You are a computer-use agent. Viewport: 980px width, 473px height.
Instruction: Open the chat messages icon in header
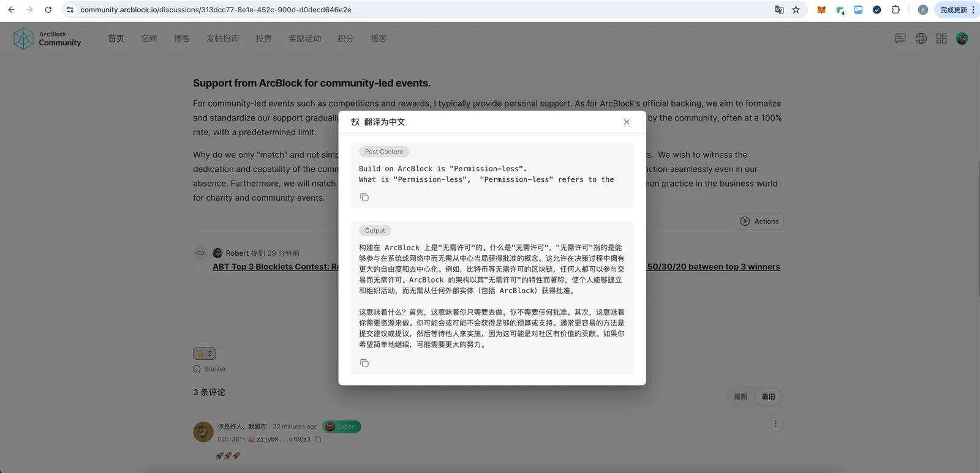(900, 39)
